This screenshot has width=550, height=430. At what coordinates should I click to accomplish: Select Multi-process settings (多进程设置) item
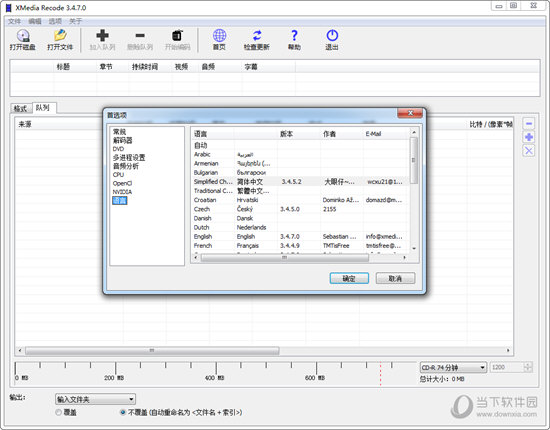[x=129, y=157]
